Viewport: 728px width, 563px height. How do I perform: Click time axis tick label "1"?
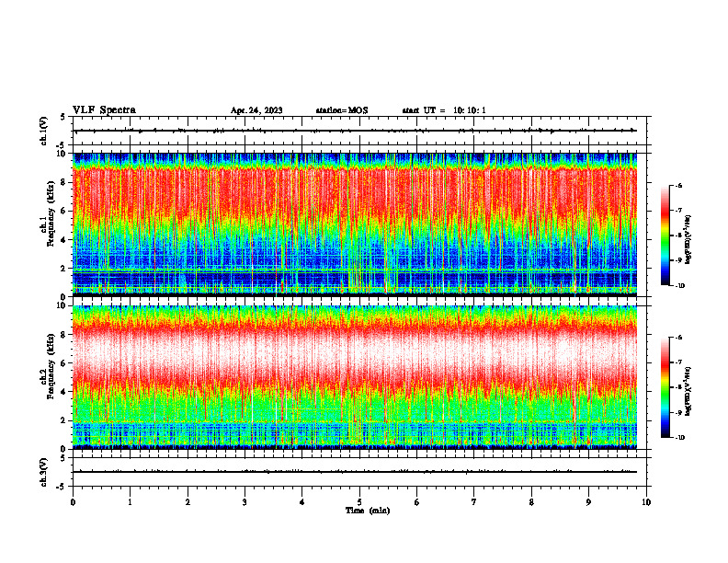(x=131, y=502)
